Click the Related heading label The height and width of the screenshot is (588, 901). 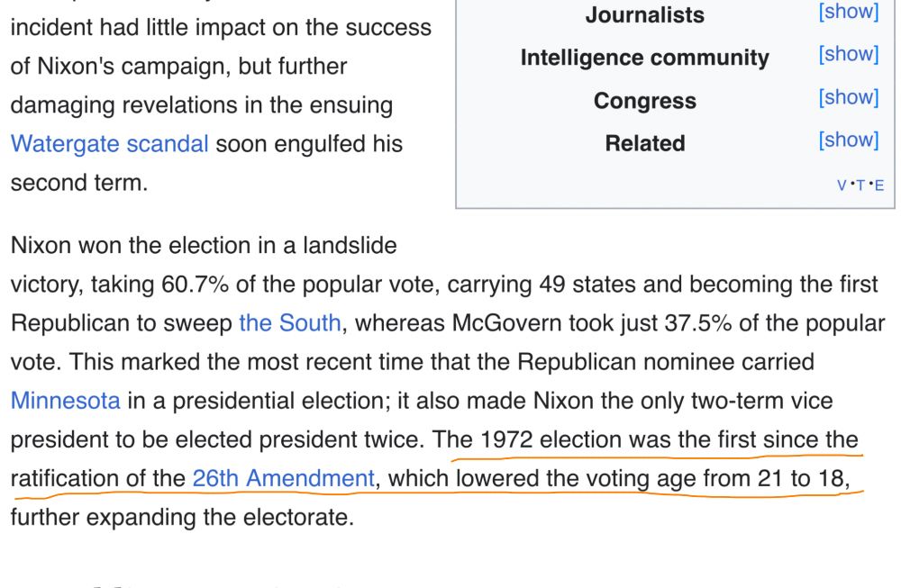coord(645,143)
